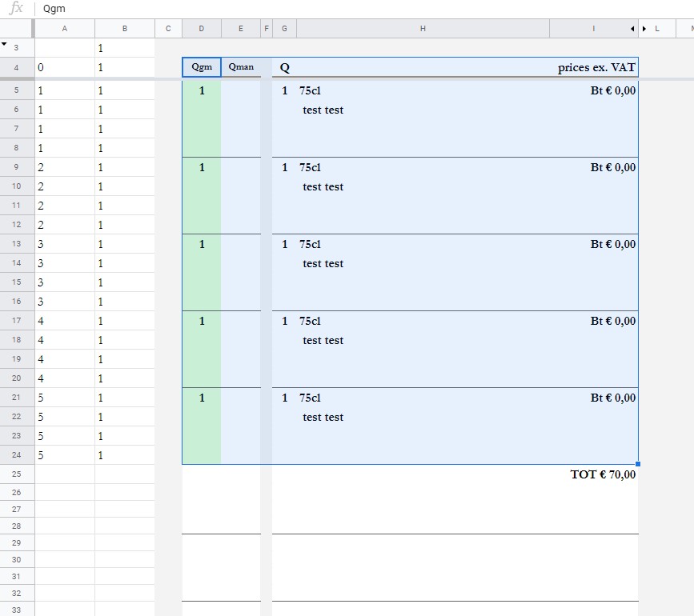Unhide columns via arrow left of column L
This screenshot has height=616, width=694.
point(645,28)
